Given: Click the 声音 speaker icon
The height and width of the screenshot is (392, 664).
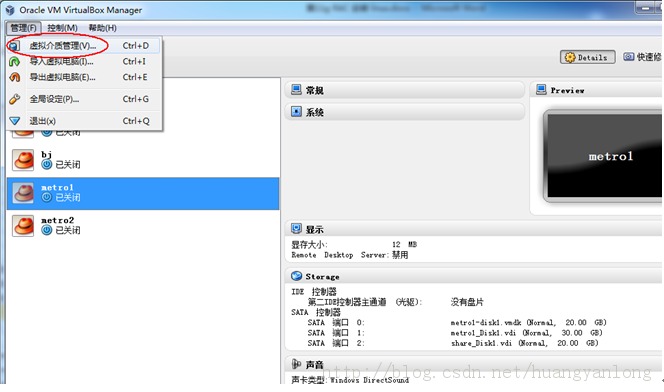Looking at the screenshot, I should pyautogui.click(x=296, y=364).
